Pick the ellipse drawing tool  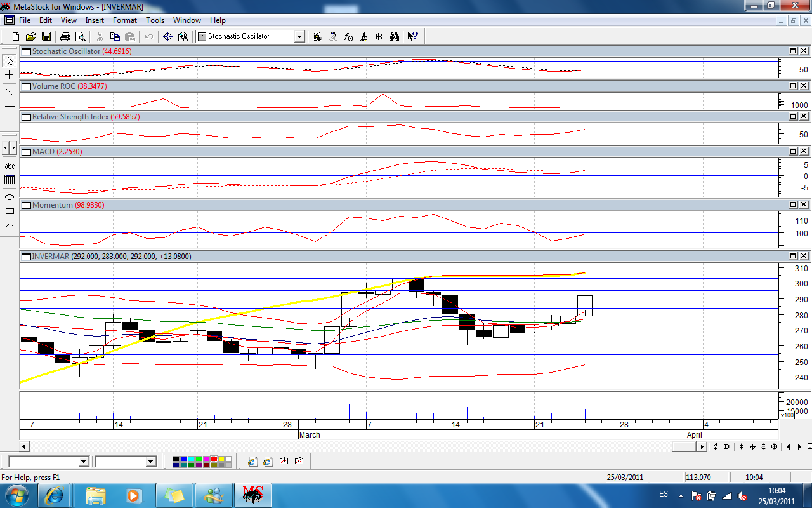[10, 197]
